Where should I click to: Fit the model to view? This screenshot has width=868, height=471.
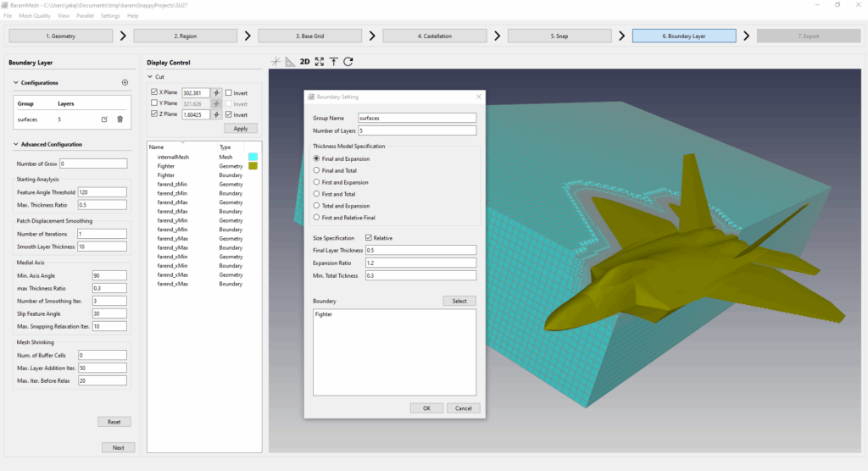click(320, 62)
